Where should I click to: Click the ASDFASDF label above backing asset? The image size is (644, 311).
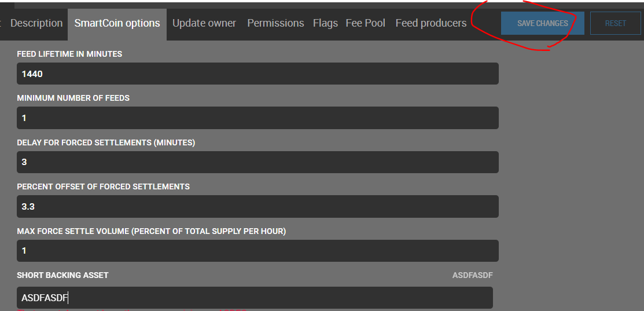(472, 275)
